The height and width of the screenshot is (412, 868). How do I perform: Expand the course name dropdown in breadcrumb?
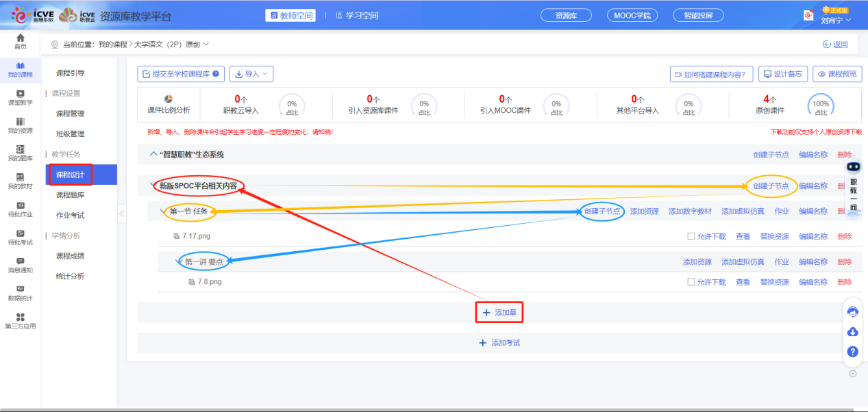(x=206, y=44)
